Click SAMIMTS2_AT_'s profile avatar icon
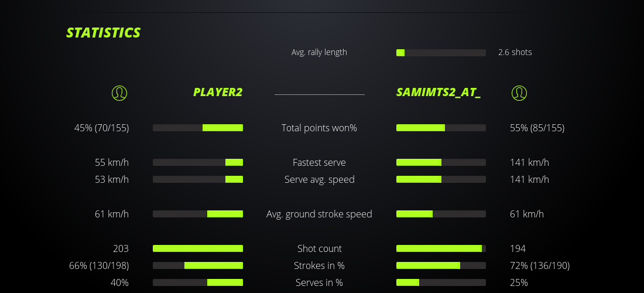This screenshot has width=644, height=293. [519, 93]
